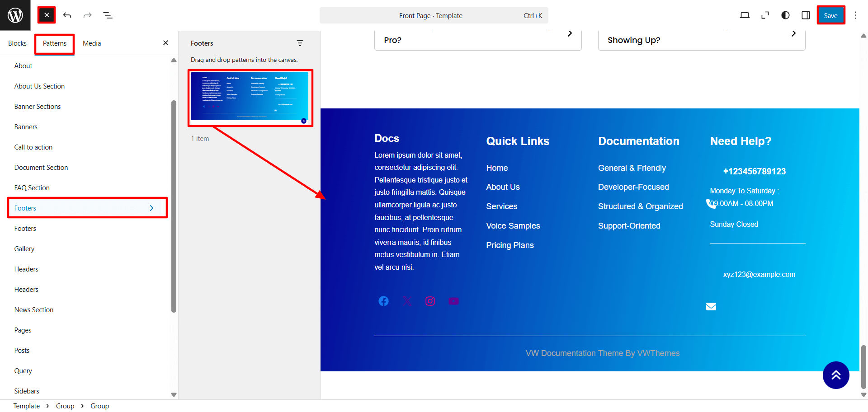Click the Facebook icon in footer

click(383, 301)
